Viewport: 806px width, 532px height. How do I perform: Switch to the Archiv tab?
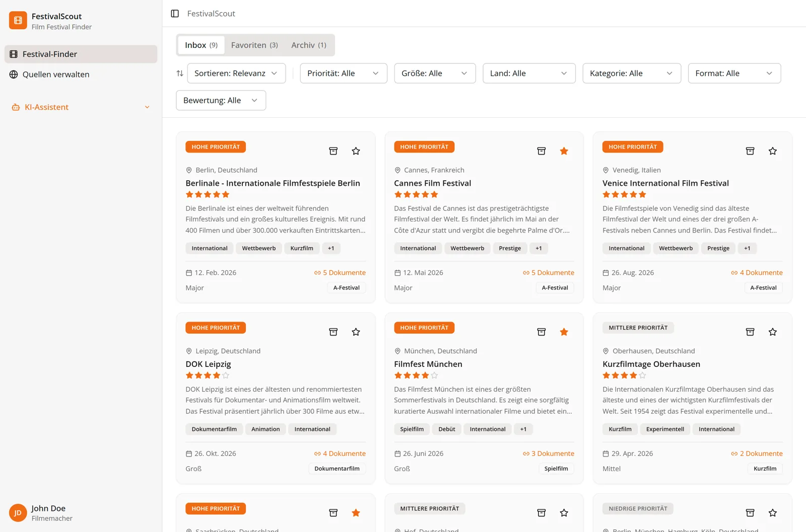click(x=309, y=45)
